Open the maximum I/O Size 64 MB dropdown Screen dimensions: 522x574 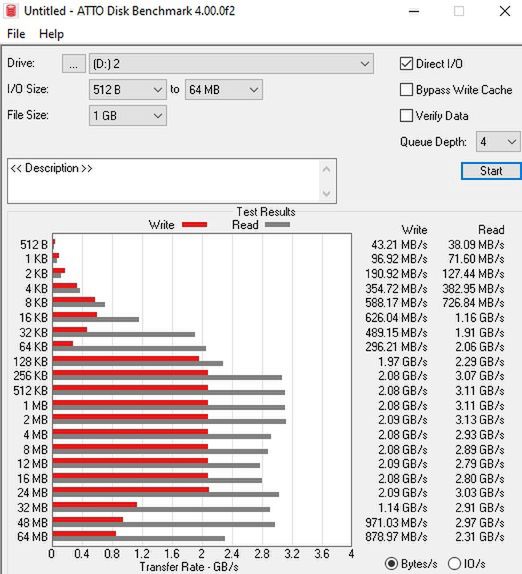coord(224,90)
